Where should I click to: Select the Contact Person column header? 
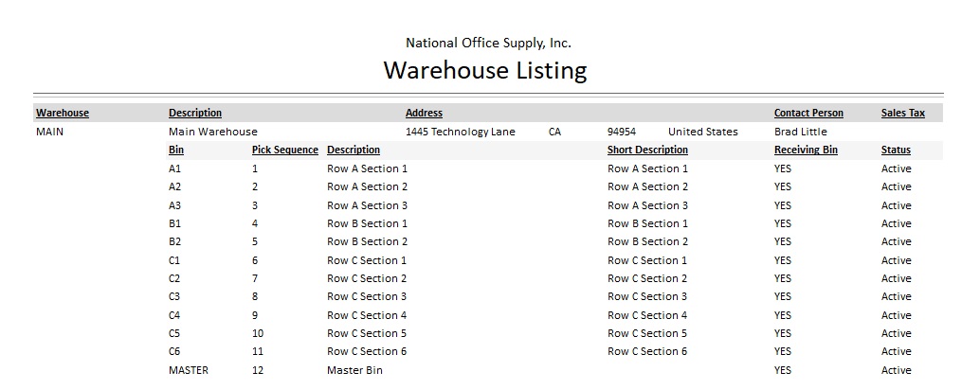(808, 114)
